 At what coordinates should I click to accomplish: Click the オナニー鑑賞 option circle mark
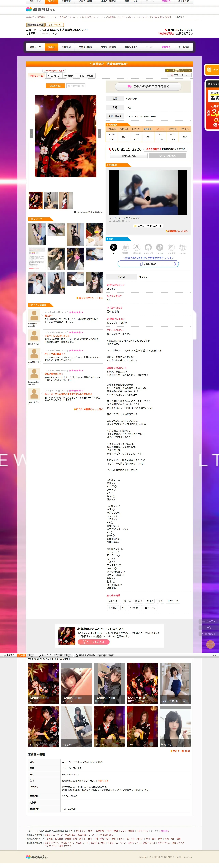tap(123, 575)
